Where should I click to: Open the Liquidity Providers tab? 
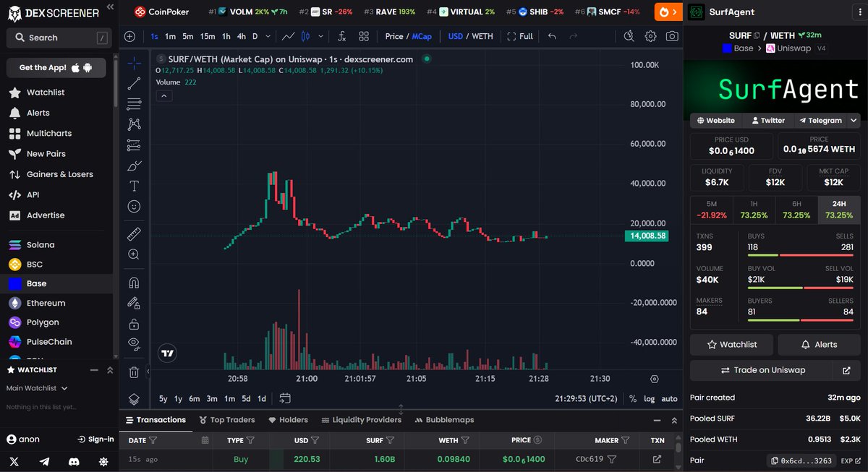pyautogui.click(x=362, y=420)
